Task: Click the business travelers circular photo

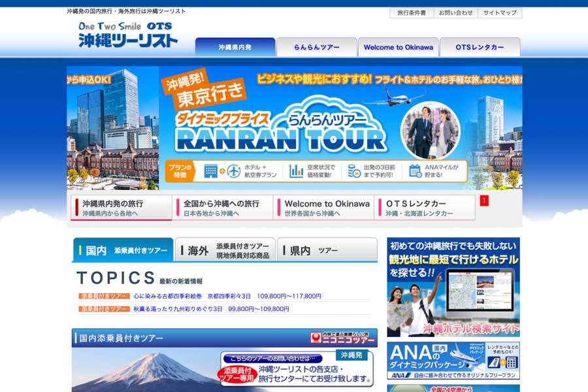Action: [x=430, y=131]
